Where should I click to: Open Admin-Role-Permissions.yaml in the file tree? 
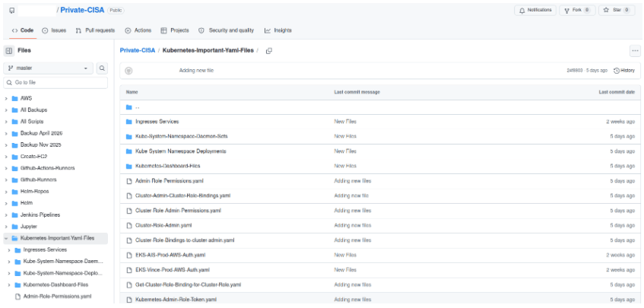(x=57, y=296)
